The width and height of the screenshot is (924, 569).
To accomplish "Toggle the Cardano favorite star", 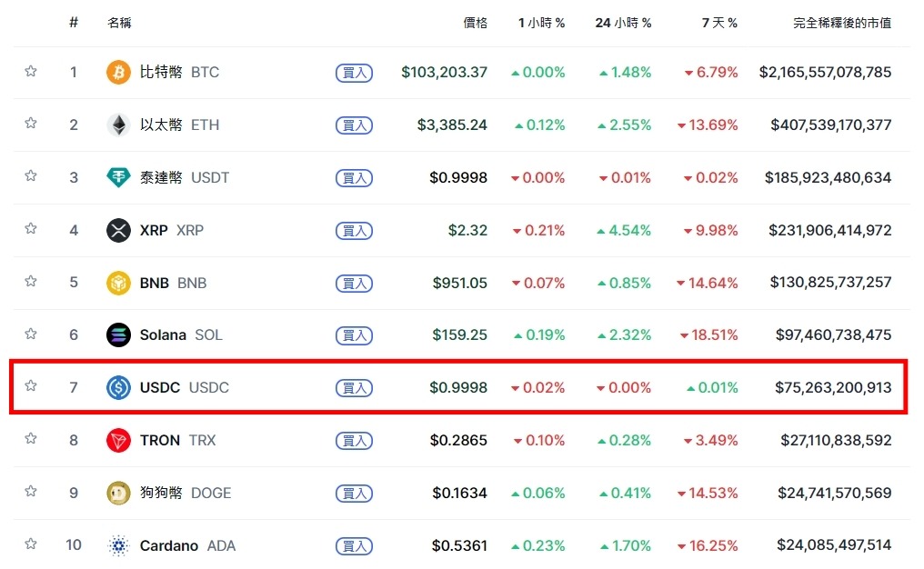I will 31,544.
